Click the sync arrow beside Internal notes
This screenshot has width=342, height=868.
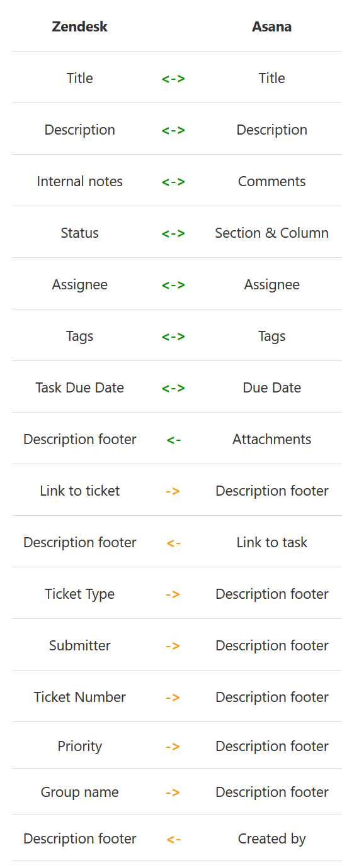tap(173, 182)
